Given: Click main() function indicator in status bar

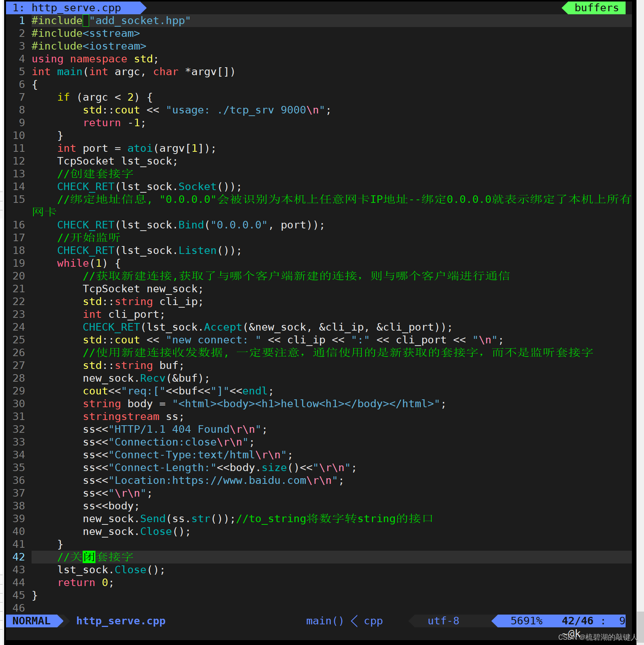Looking at the screenshot, I should (325, 621).
